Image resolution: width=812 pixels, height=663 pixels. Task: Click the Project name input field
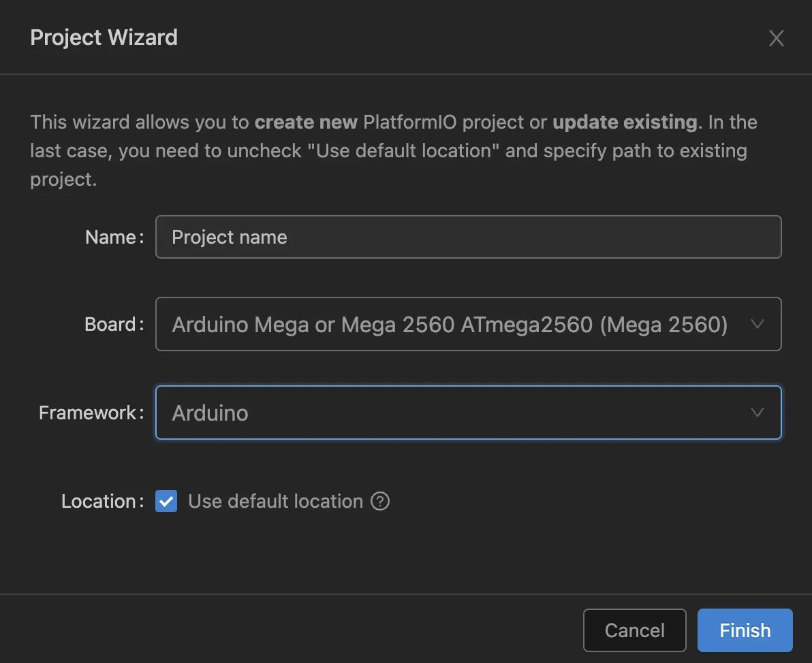click(468, 236)
